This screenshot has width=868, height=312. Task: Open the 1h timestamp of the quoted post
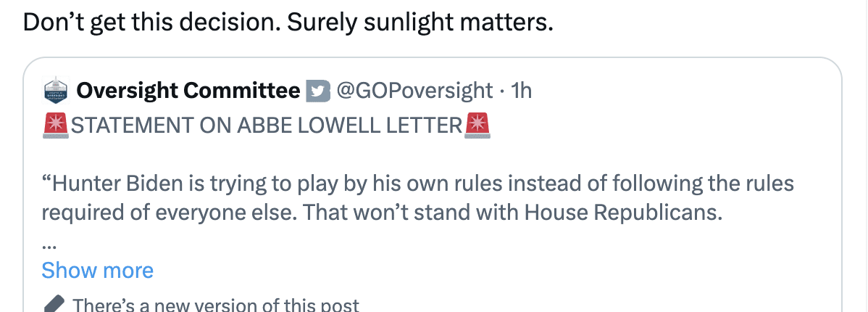pyautogui.click(x=522, y=90)
